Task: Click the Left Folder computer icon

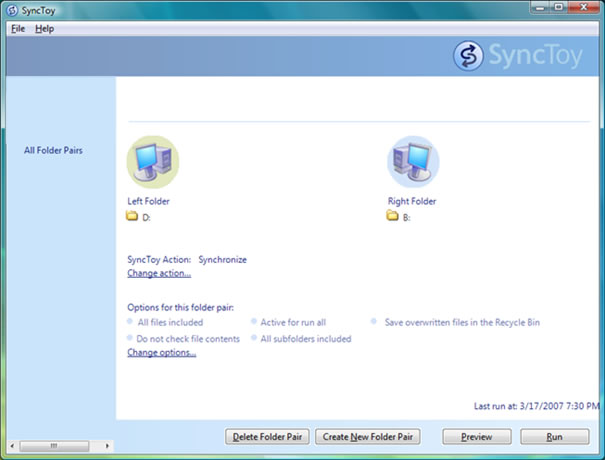Action: pos(153,162)
